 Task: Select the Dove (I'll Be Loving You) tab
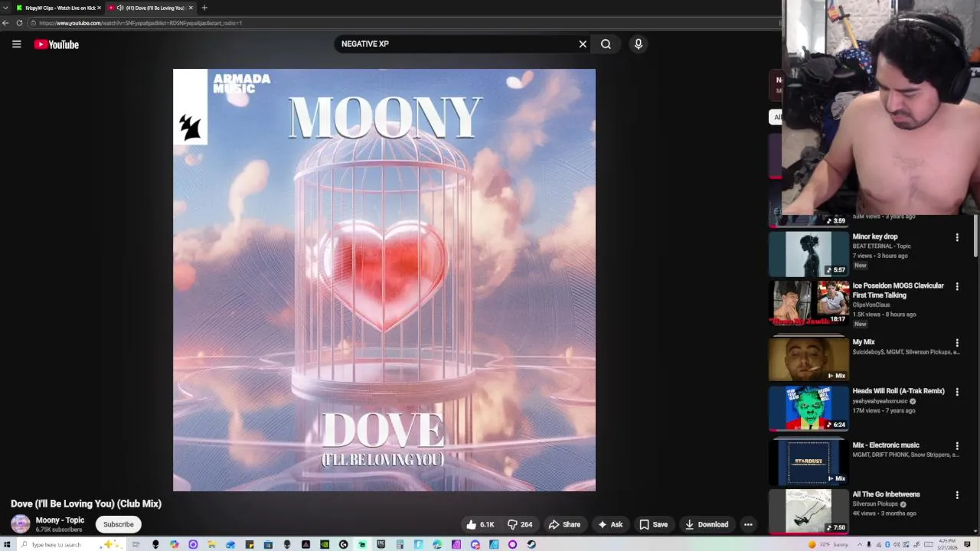coord(151,8)
